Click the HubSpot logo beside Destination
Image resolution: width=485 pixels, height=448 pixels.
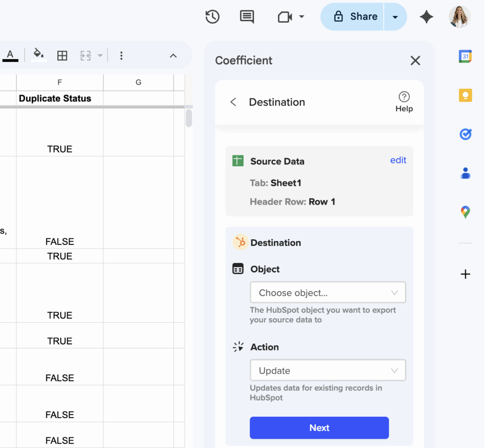click(240, 242)
